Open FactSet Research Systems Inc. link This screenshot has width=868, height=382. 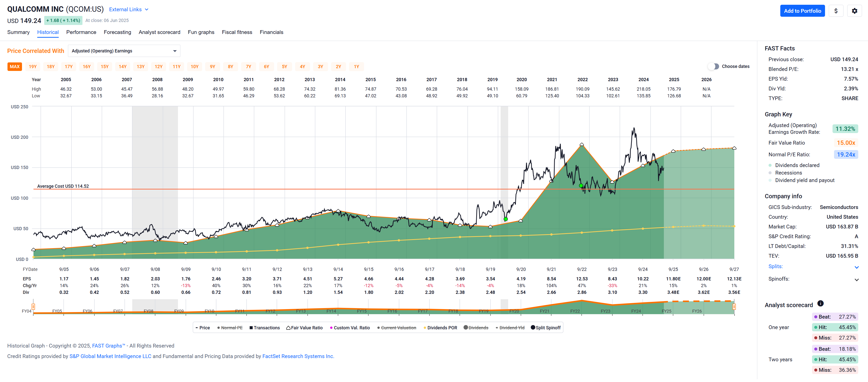coord(298,356)
